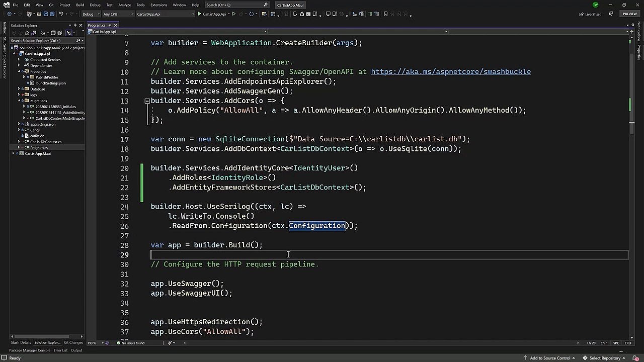Click the PREVIEW button
Image resolution: width=644 pixels, height=362 pixels.
tap(630, 14)
